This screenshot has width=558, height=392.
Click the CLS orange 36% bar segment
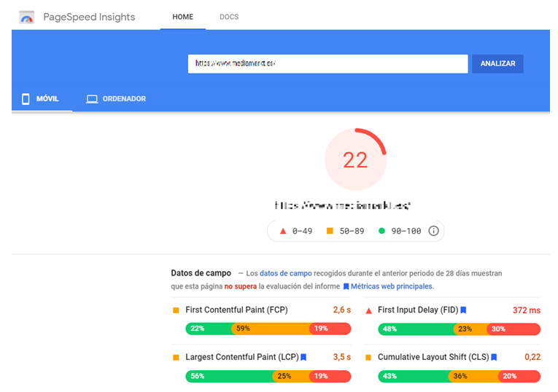click(x=473, y=376)
